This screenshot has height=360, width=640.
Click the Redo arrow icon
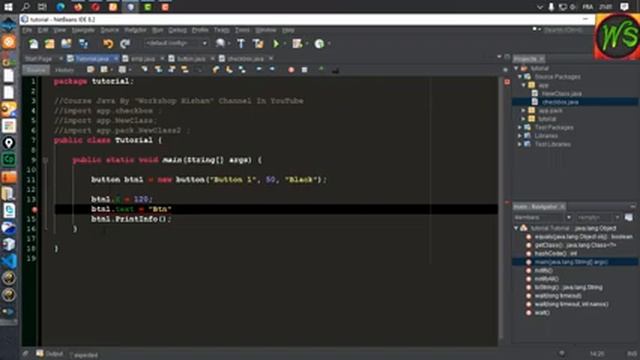[125, 43]
